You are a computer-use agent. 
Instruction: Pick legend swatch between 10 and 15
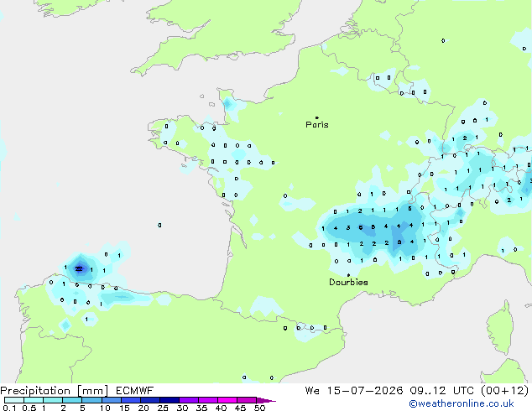(x=112, y=400)
